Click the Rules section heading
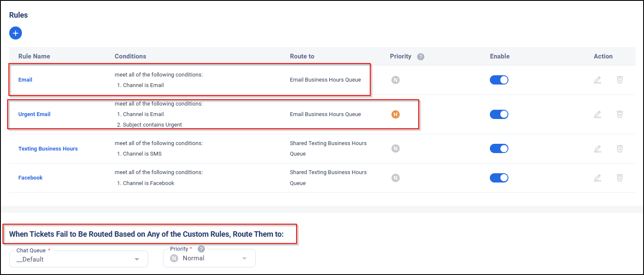Image resolution: width=644 pixels, height=275 pixels. click(19, 15)
